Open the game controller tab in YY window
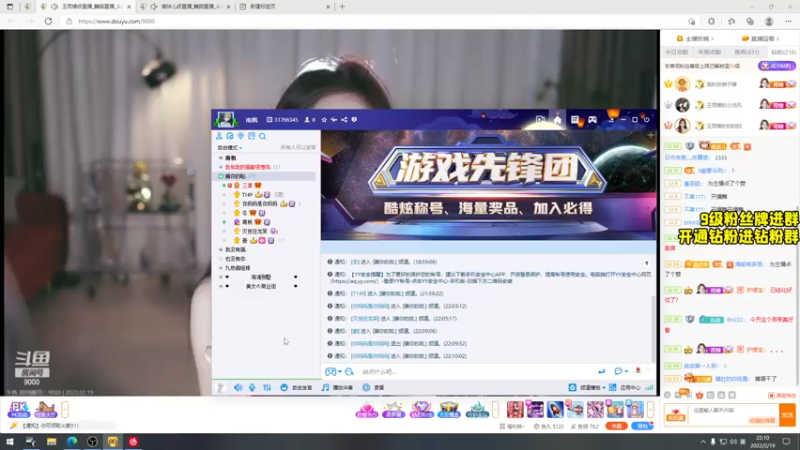This screenshot has height=450, width=800. point(592,120)
